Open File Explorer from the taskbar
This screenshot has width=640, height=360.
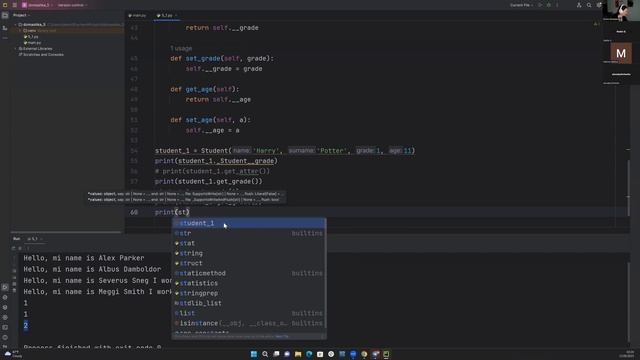pyautogui.click(x=298, y=354)
